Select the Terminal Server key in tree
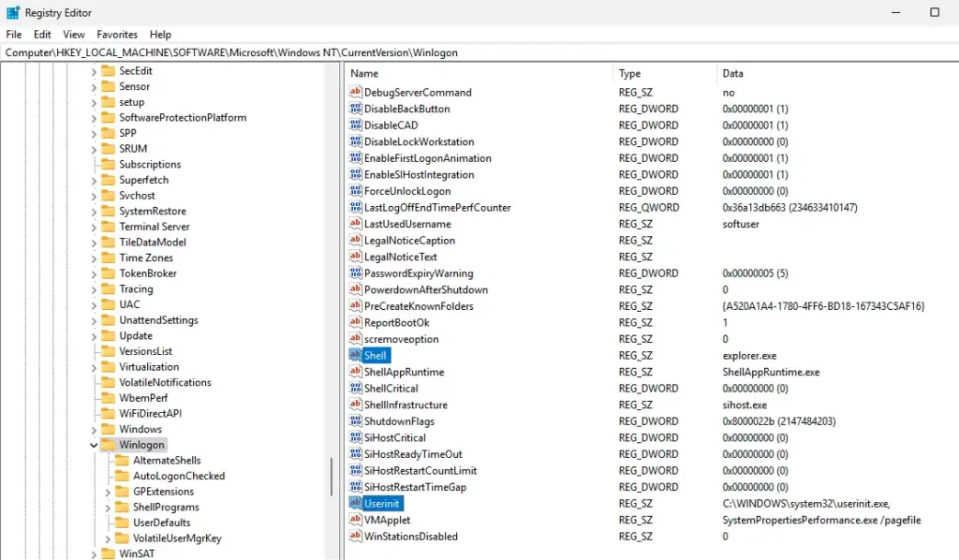 154,227
